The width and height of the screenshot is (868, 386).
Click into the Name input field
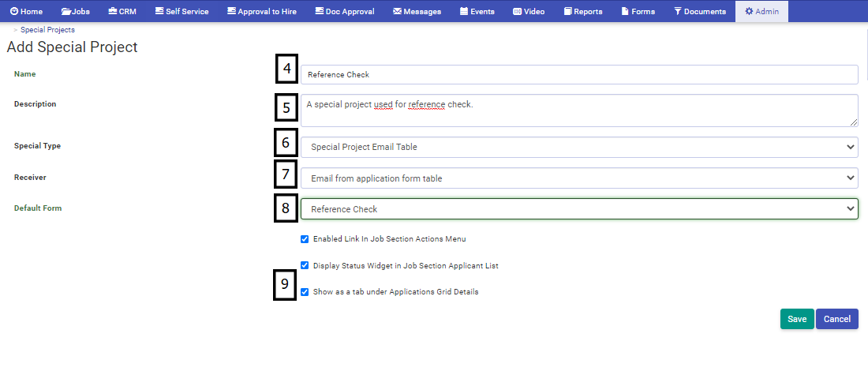point(579,75)
